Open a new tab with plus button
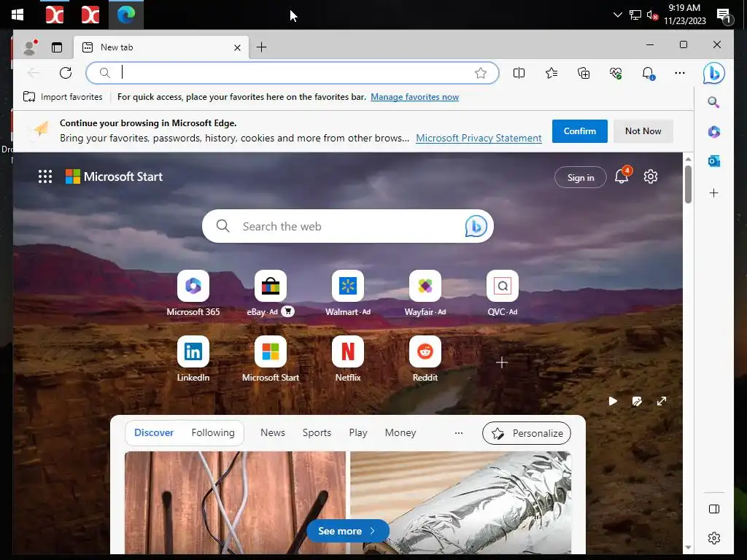 [262, 47]
